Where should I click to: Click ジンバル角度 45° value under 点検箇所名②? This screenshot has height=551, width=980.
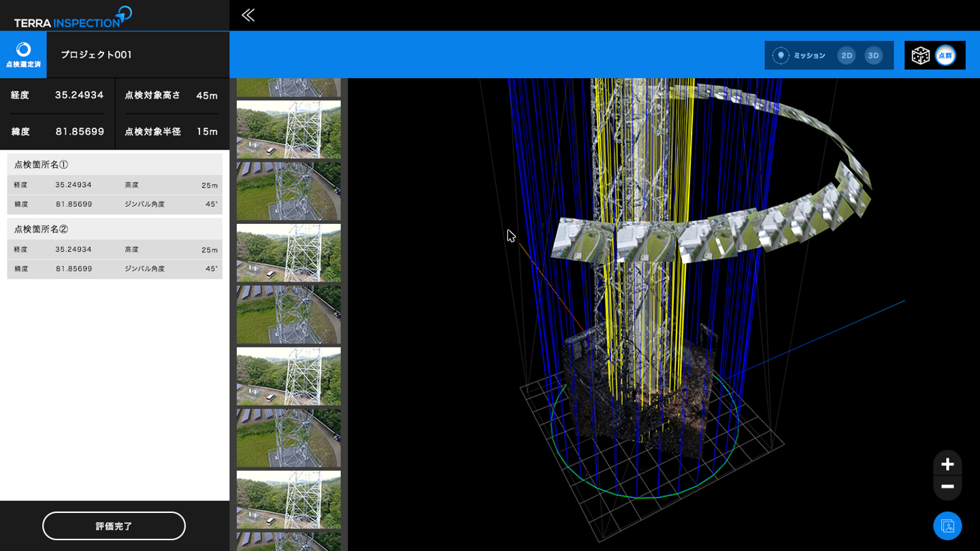click(212, 269)
